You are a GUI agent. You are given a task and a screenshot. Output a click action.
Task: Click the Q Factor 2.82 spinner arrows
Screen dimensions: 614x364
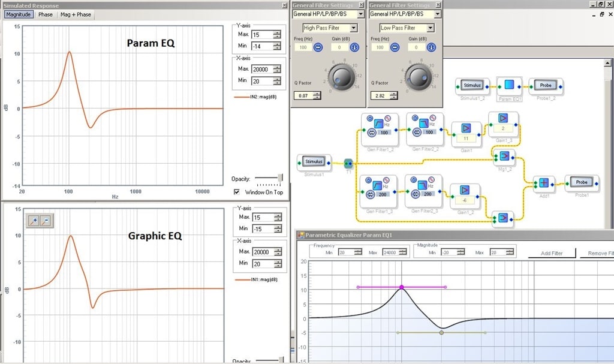pyautogui.click(x=394, y=95)
